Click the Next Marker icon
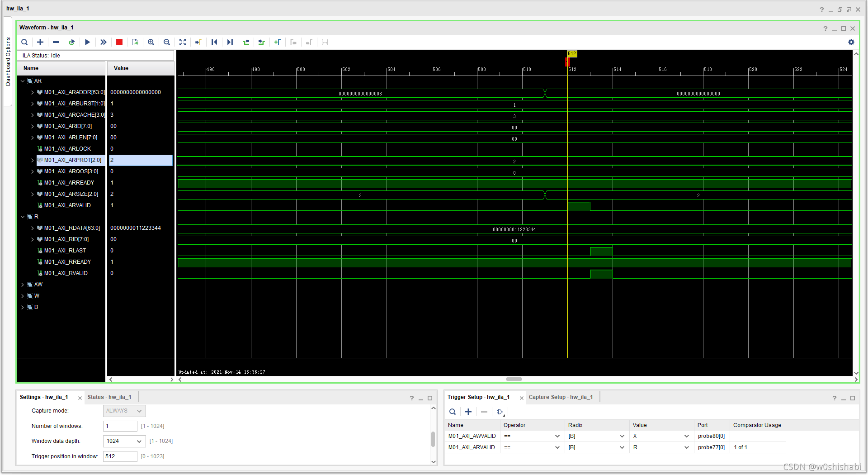The image size is (868, 475). 309,42
